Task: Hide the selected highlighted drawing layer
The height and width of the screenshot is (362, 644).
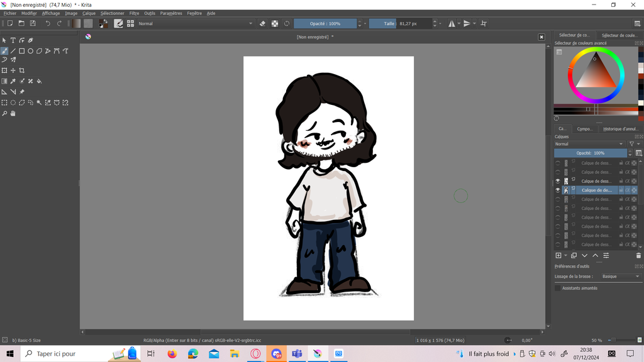Action: click(x=557, y=190)
